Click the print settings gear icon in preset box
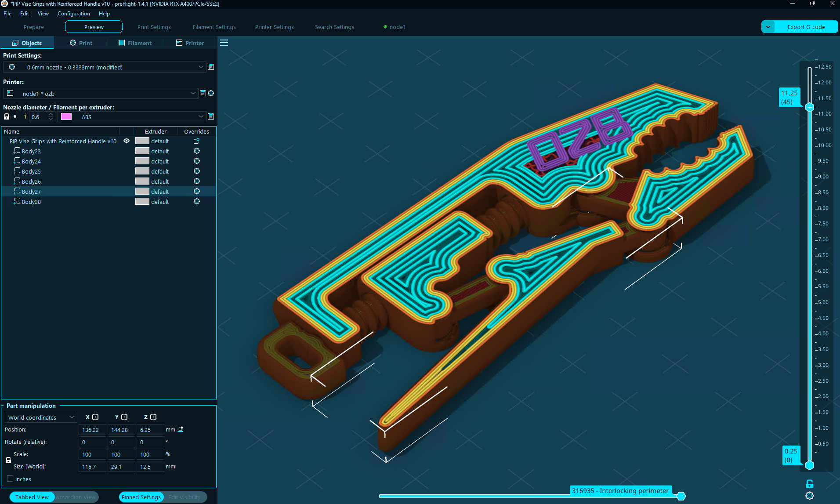The image size is (840, 504). pyautogui.click(x=12, y=67)
